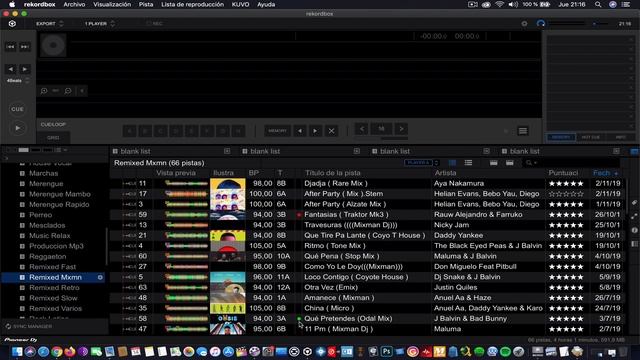Select the MEMORY tab in the right panel
This screenshot has height=360, width=640.
561,137
